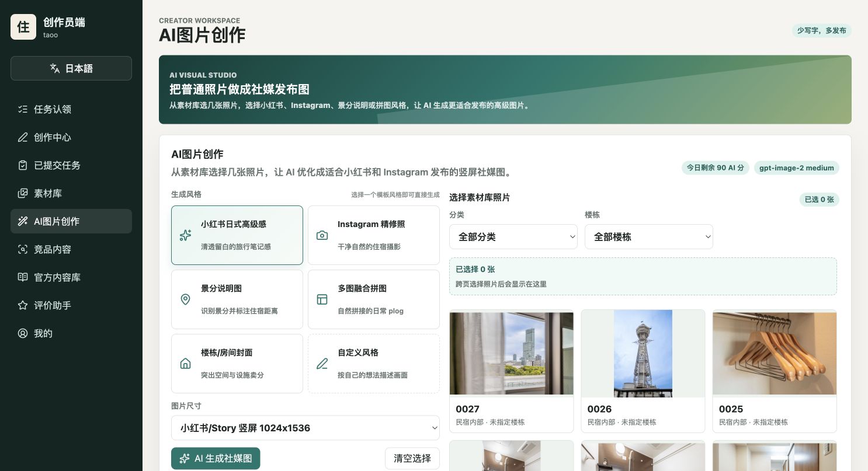Viewport: 868px width, 471px height.
Task: Click the pen icon on the 自定义风格 card
Action: point(322,364)
